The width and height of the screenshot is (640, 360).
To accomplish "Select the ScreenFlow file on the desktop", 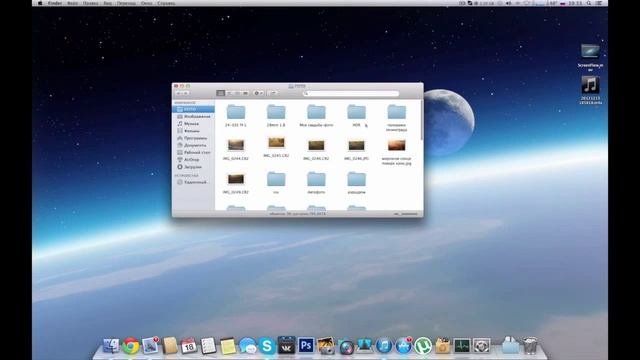I will click(590, 51).
